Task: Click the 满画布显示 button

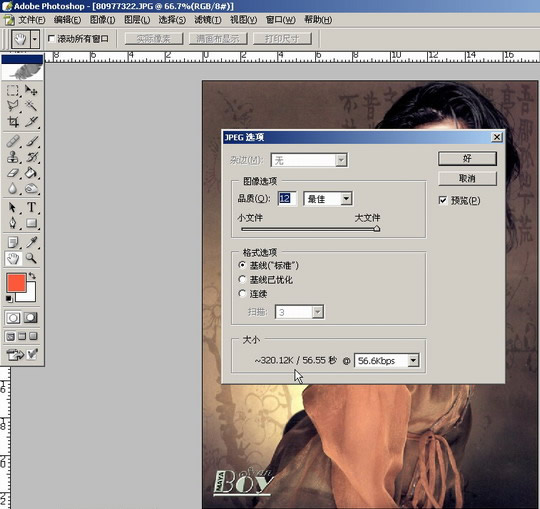Action: pyautogui.click(x=218, y=39)
